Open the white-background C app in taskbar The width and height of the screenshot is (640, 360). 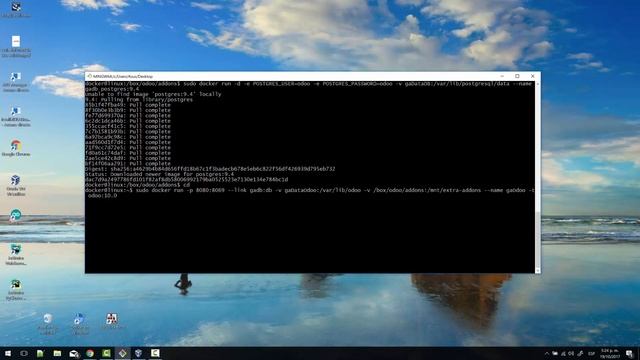click(155, 353)
